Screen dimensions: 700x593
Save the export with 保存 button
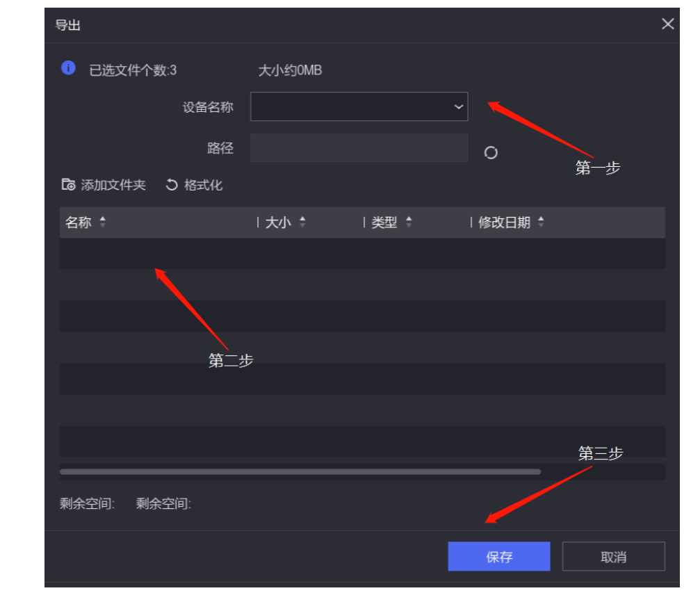pyautogui.click(x=499, y=556)
